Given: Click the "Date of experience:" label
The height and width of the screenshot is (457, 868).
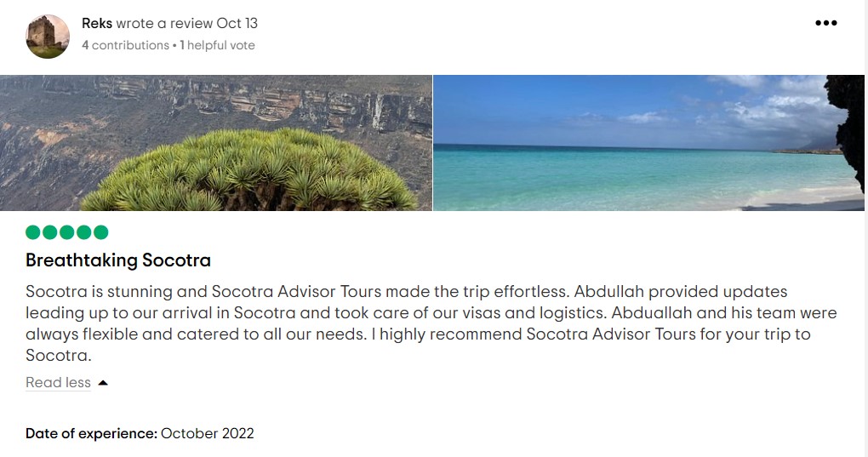Looking at the screenshot, I should pyautogui.click(x=91, y=433).
